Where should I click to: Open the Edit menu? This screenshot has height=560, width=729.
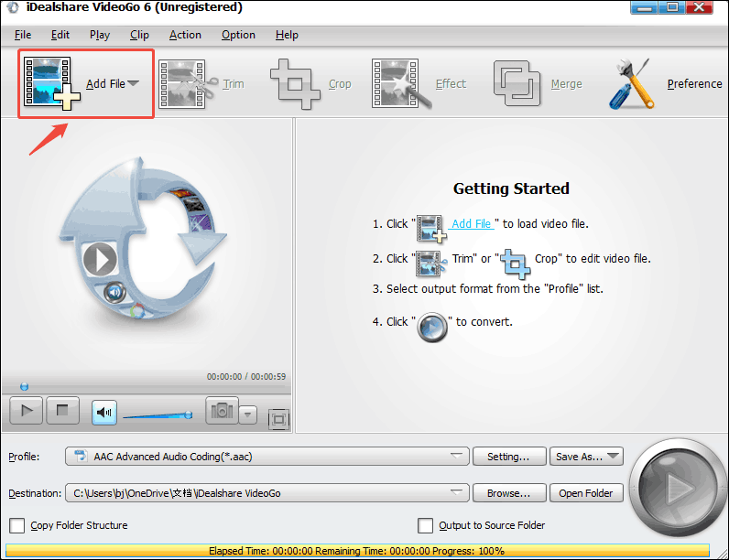point(60,35)
